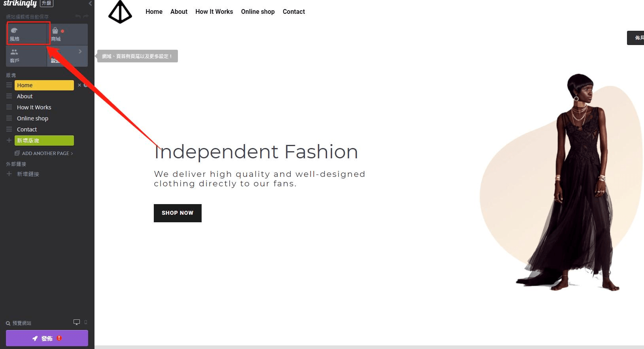Open the 客戶 customers panel

click(x=26, y=56)
